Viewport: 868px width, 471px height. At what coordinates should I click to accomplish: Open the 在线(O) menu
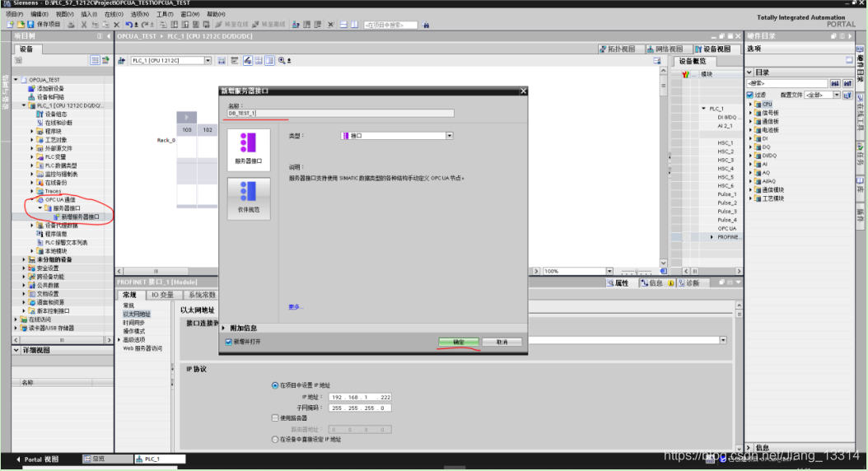tap(114, 14)
